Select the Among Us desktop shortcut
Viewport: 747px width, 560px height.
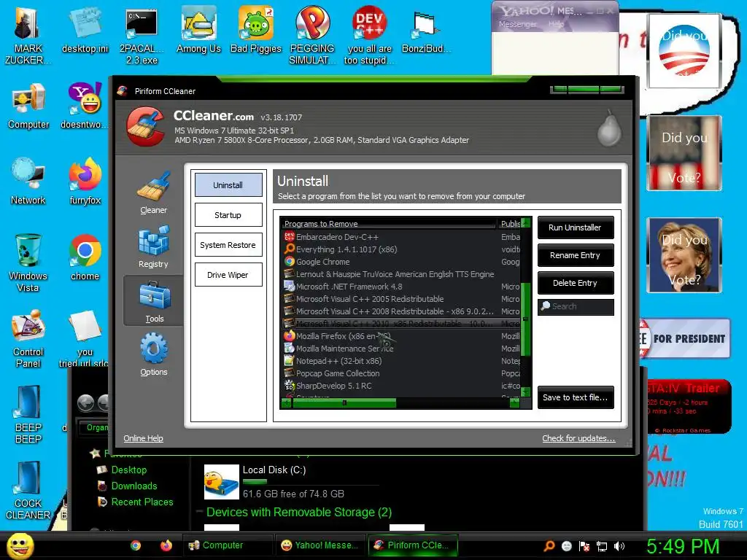pyautogui.click(x=198, y=29)
